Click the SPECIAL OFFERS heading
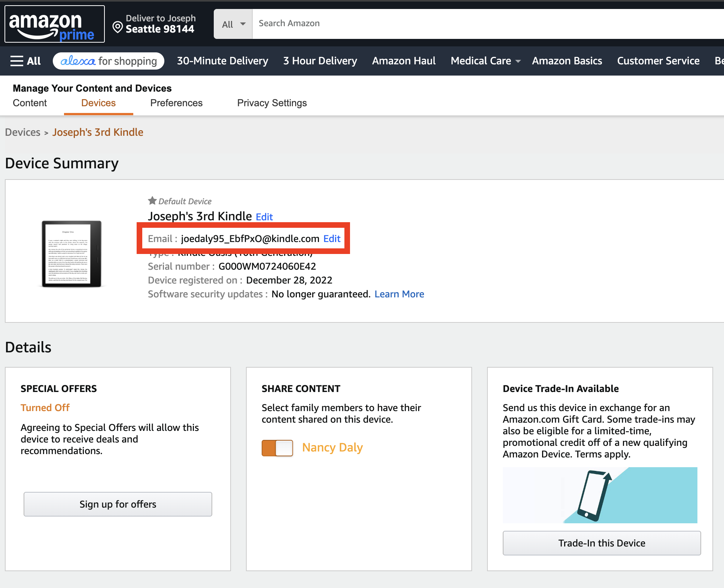The width and height of the screenshot is (724, 588). coord(59,389)
